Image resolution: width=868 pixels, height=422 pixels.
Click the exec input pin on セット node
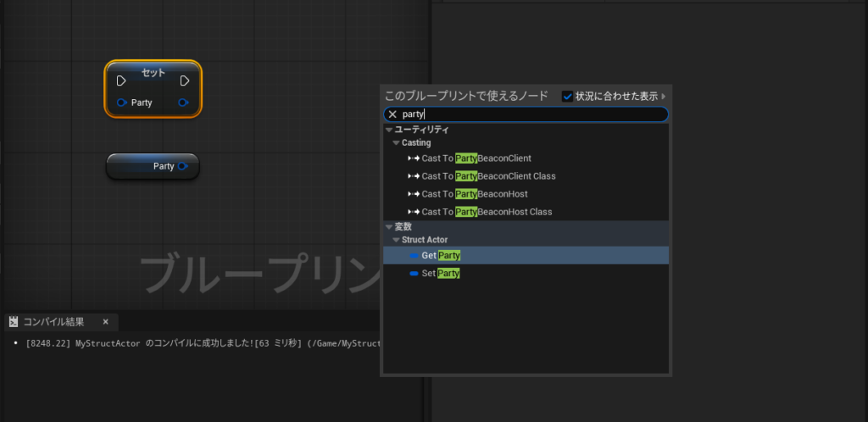pyautogui.click(x=121, y=81)
